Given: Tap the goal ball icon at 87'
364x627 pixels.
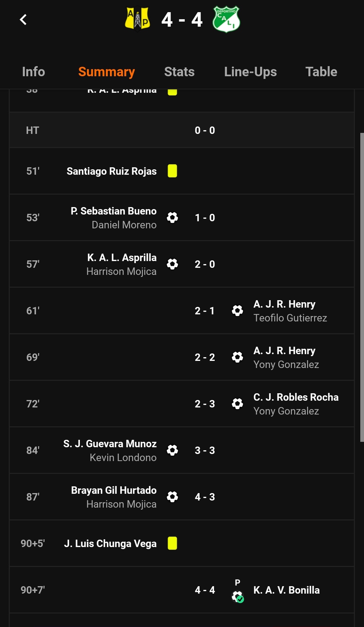Looking at the screenshot, I should (x=172, y=497).
